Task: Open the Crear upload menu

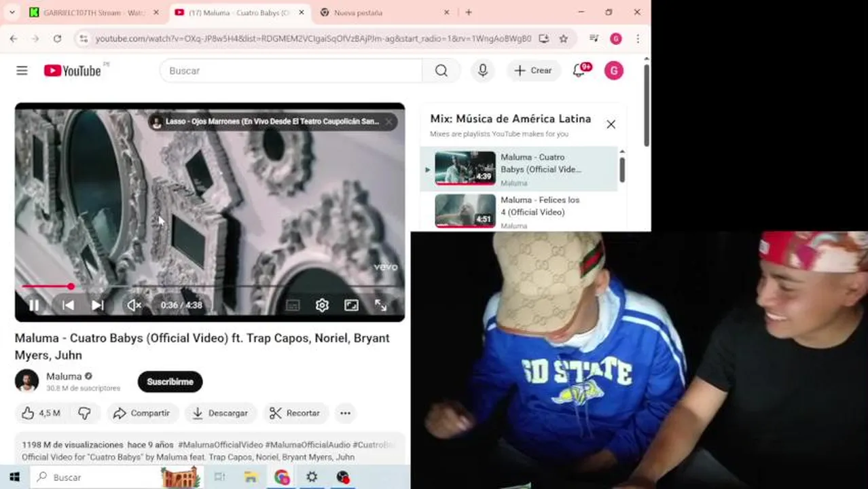Action: click(534, 71)
